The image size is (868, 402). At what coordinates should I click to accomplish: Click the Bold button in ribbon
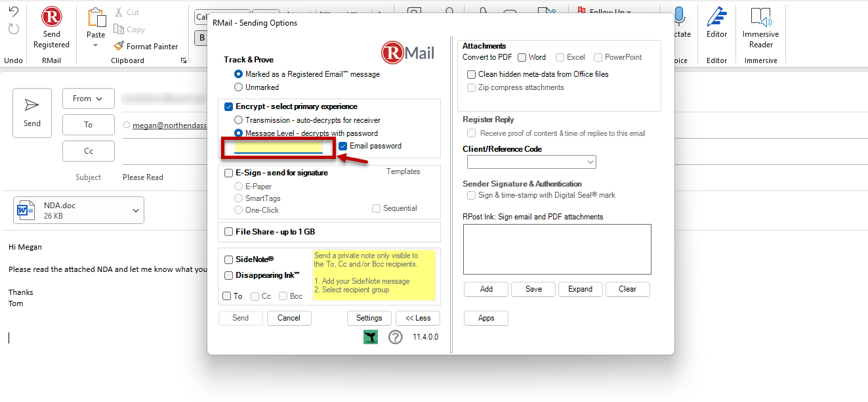(201, 38)
